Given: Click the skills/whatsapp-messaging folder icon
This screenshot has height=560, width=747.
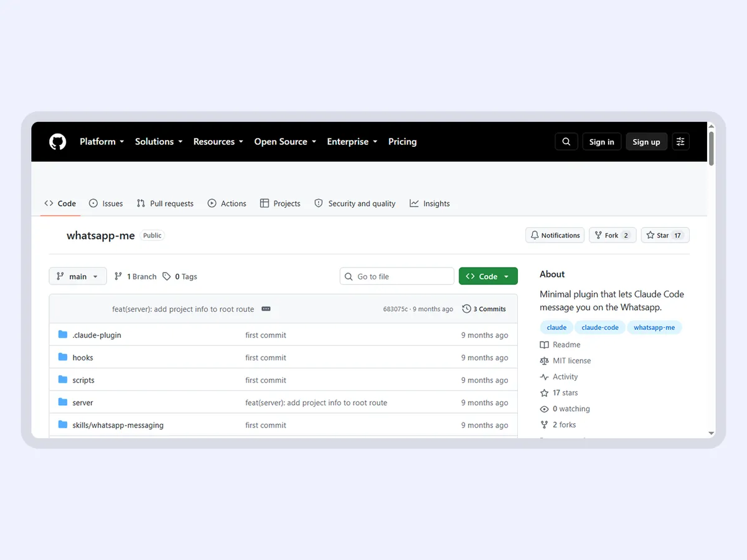Looking at the screenshot, I should (63, 425).
